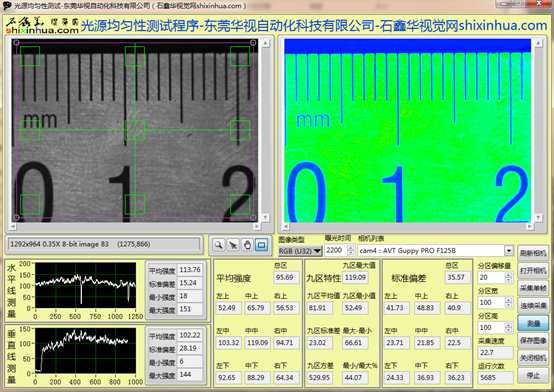
Task: Click the 停止 stop button
Action: click(x=533, y=375)
